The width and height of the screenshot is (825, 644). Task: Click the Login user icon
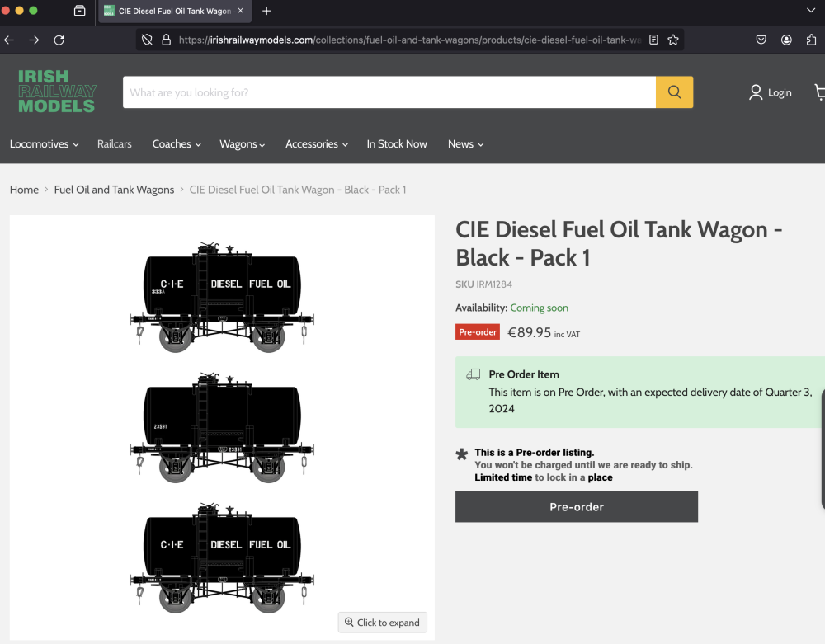pyautogui.click(x=756, y=92)
